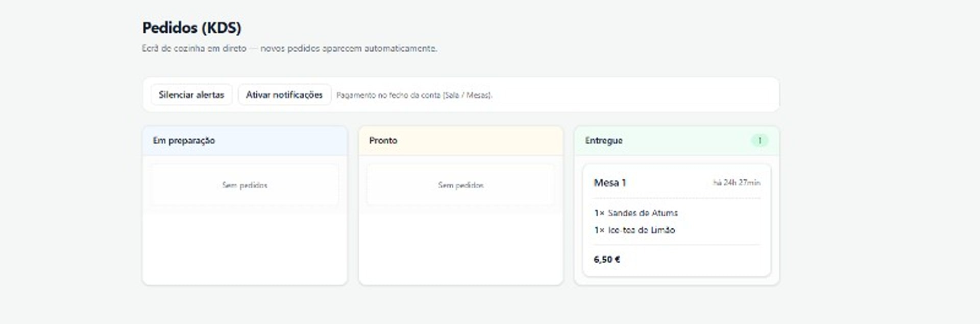
Task: Click the Entregue count badge
Action: click(759, 141)
